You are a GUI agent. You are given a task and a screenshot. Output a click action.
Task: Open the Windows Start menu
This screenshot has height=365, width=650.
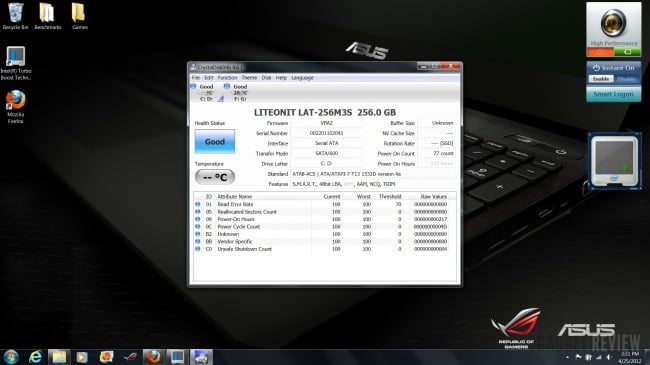tap(11, 357)
